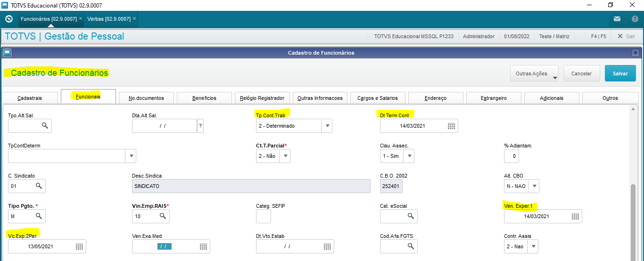The height and width of the screenshot is (261, 644).
Task: Switch to the No.documentos tab
Action: pyautogui.click(x=147, y=98)
